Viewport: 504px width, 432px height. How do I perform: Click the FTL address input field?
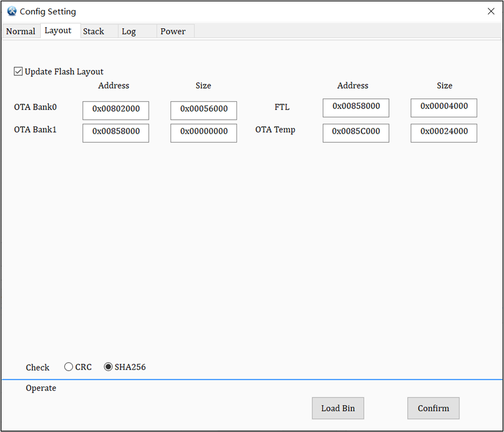[356, 107]
